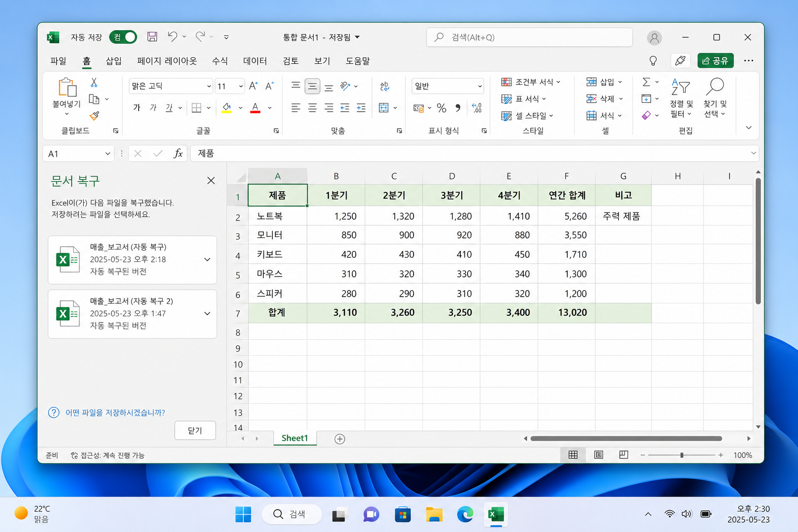Open the borders icon in font group
The height and width of the screenshot is (532, 798).
196,108
